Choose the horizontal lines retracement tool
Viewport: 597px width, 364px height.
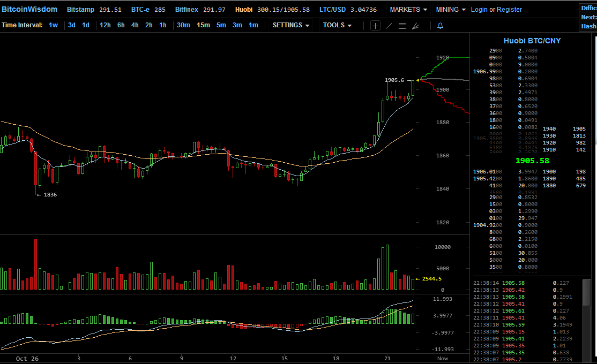402,26
